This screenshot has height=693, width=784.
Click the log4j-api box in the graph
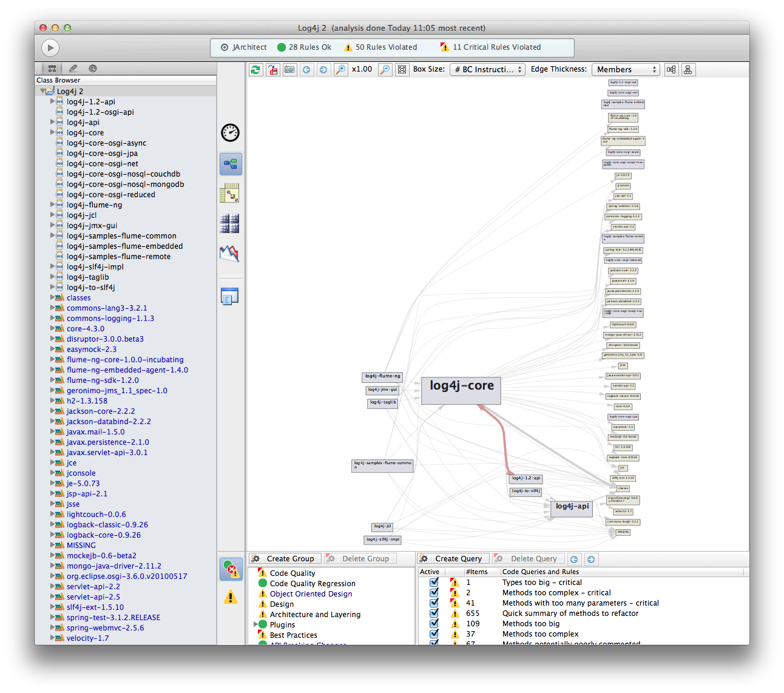click(572, 509)
